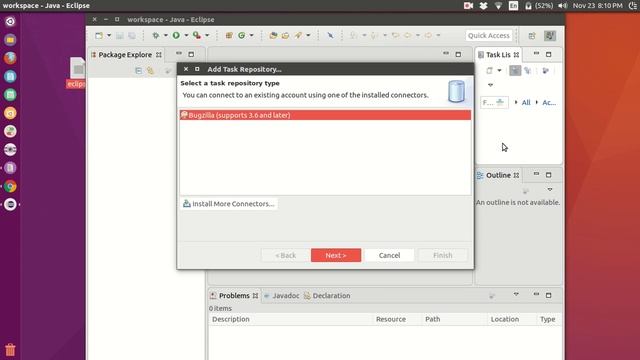640x360 pixels.
Task: Open the Search dropdown arrow
Action: click(308, 36)
